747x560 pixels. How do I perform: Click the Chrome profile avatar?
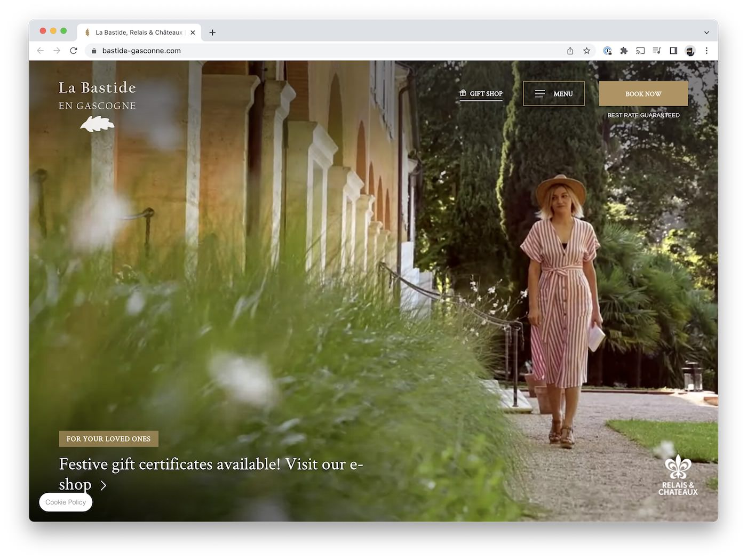click(690, 51)
